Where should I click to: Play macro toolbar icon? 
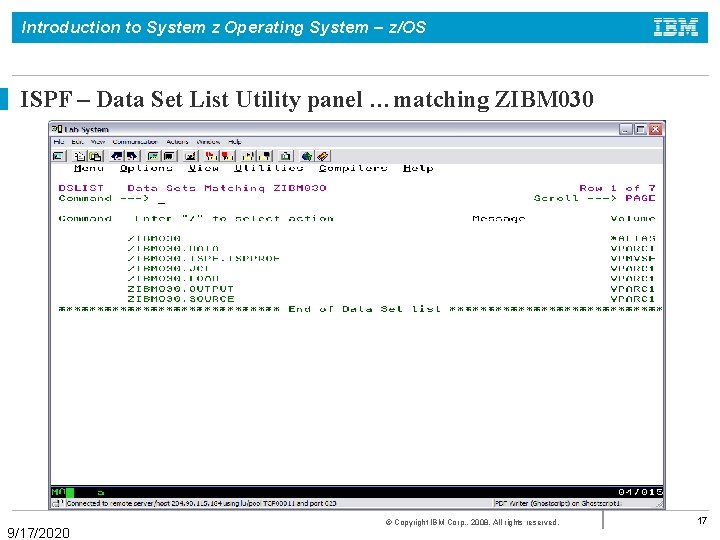249,156
